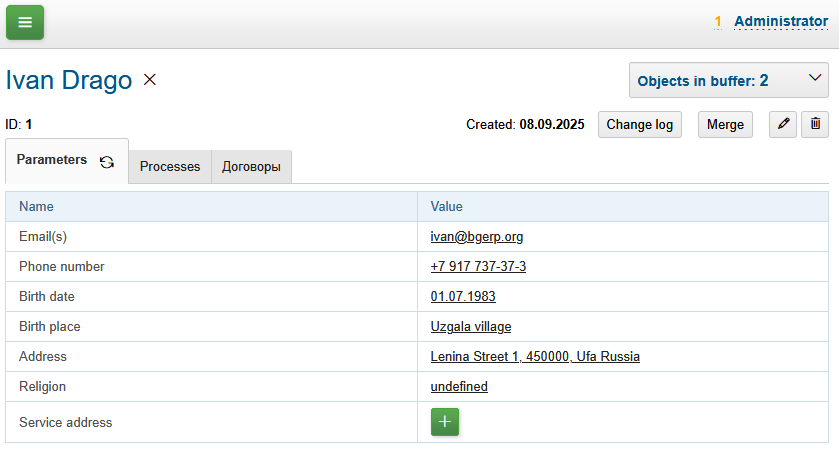Click the notification count next to Administrator
Viewport: 839px width, 455px height.
coord(717,21)
